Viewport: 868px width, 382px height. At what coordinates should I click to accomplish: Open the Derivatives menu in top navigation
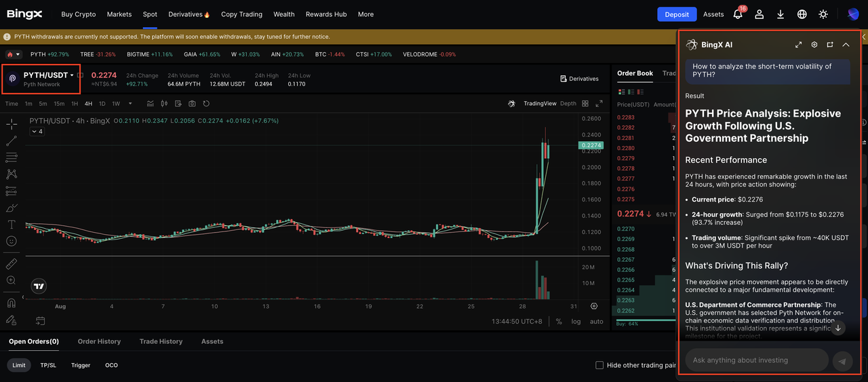click(x=189, y=14)
